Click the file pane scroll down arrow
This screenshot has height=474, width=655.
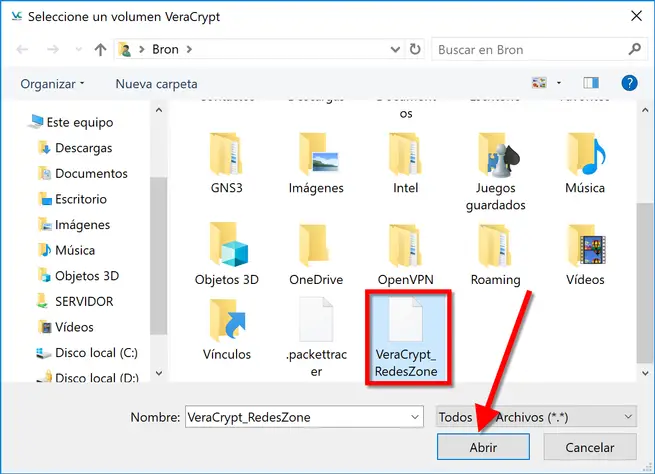pyautogui.click(x=645, y=373)
